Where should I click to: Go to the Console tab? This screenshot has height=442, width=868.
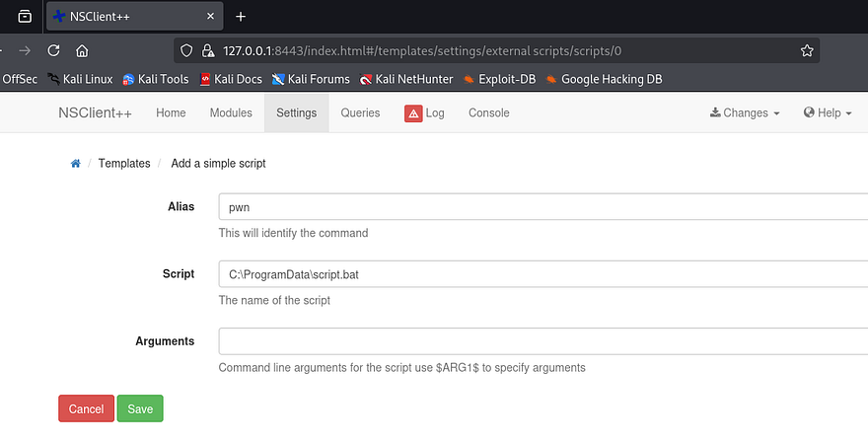point(489,113)
